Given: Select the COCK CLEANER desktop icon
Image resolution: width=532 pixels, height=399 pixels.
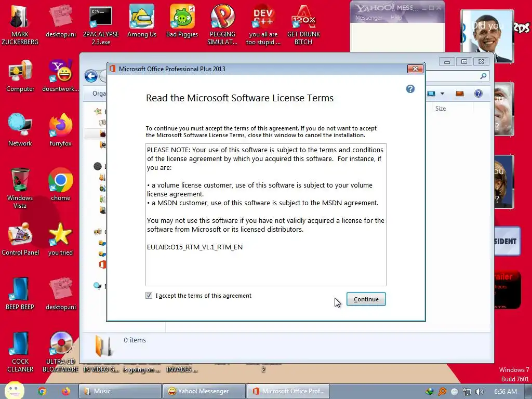Looking at the screenshot, I should 20,352.
